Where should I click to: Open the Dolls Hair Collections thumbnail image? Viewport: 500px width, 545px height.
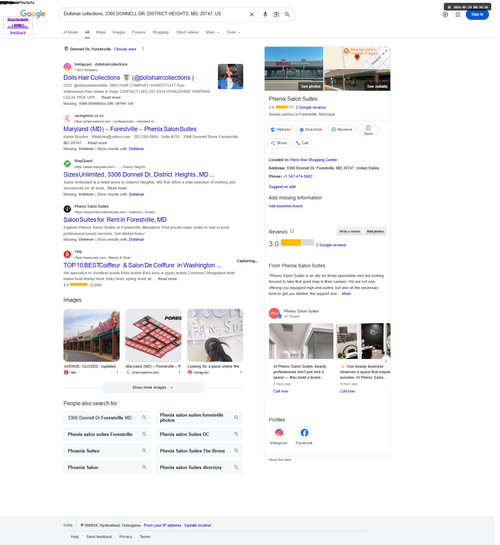coord(230,76)
